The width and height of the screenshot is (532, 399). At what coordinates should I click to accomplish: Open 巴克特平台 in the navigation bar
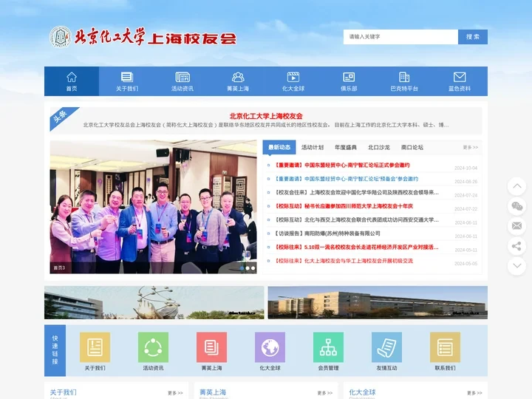point(404,81)
